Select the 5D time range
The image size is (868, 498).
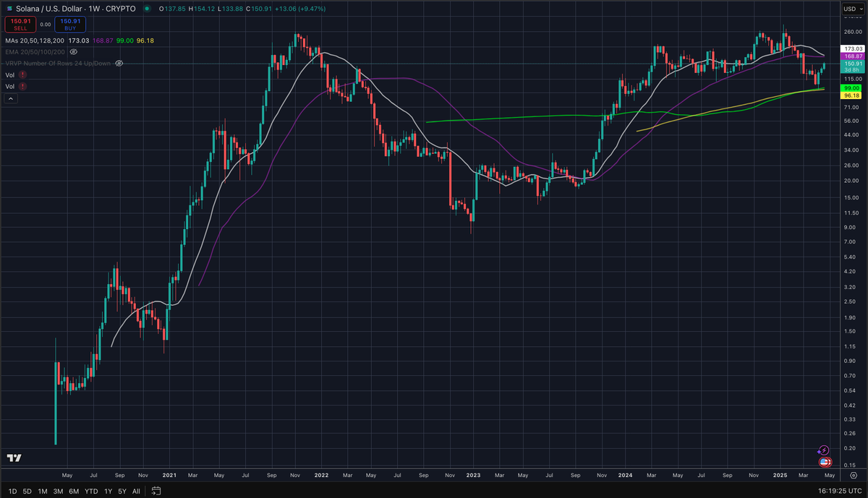[27, 491]
